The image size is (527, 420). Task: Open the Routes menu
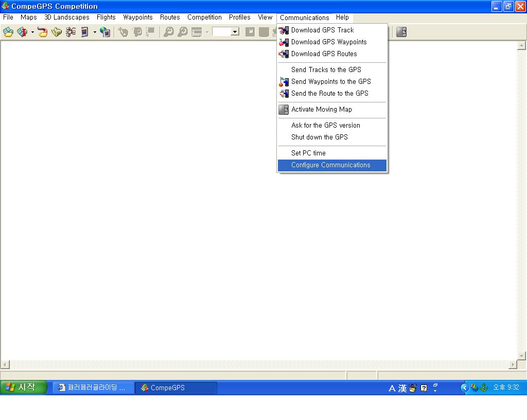pos(170,17)
